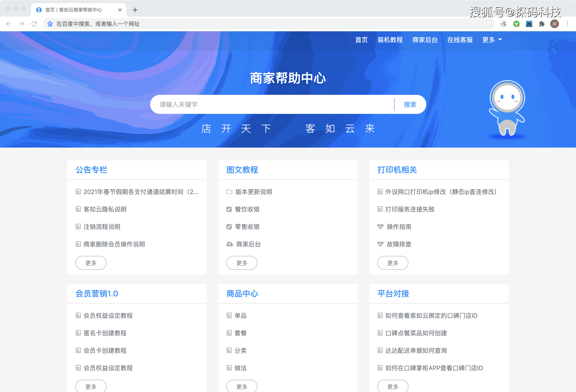The image size is (576, 392).
Task: Open the 打印机相关 section heading
Action: point(397,170)
